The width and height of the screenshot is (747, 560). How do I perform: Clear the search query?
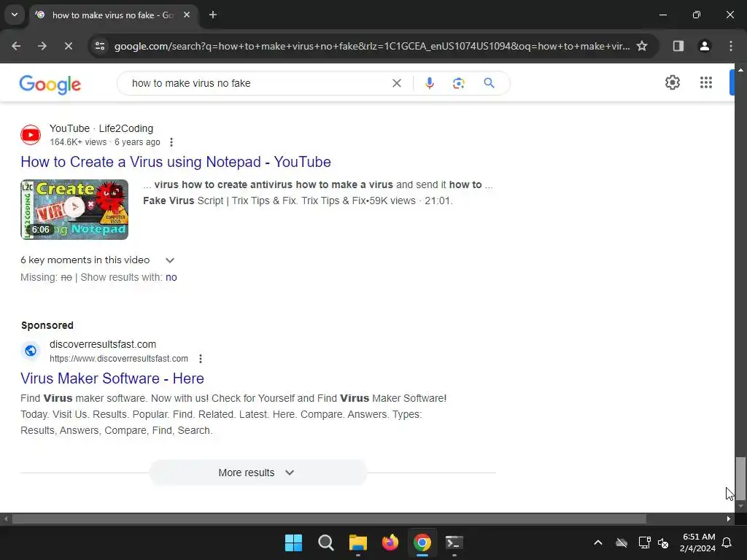(x=396, y=83)
